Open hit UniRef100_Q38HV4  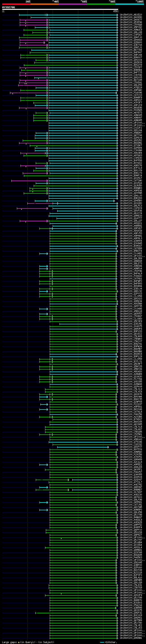(131, 241)
